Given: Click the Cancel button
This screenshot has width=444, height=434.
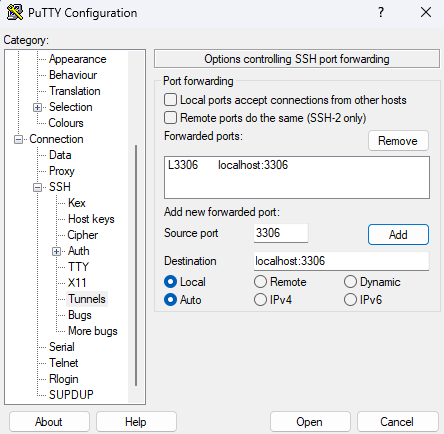Looking at the screenshot, I should [x=397, y=422].
